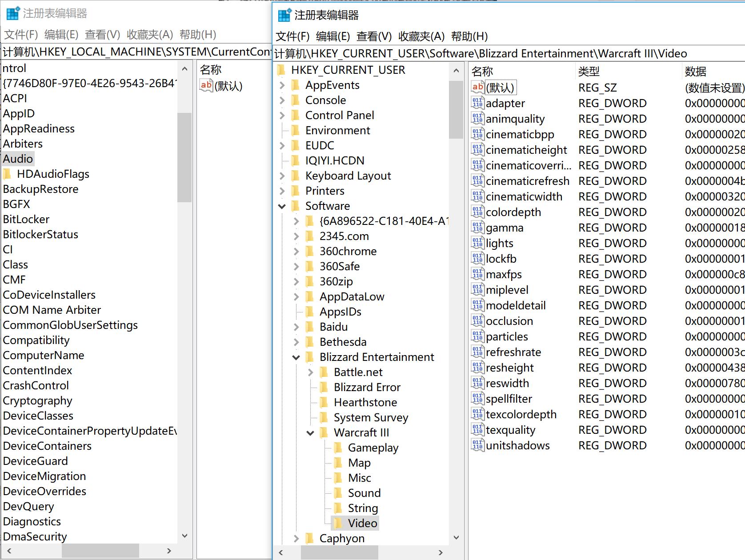
Task: Select the Audio key in left window
Action: tap(18, 159)
